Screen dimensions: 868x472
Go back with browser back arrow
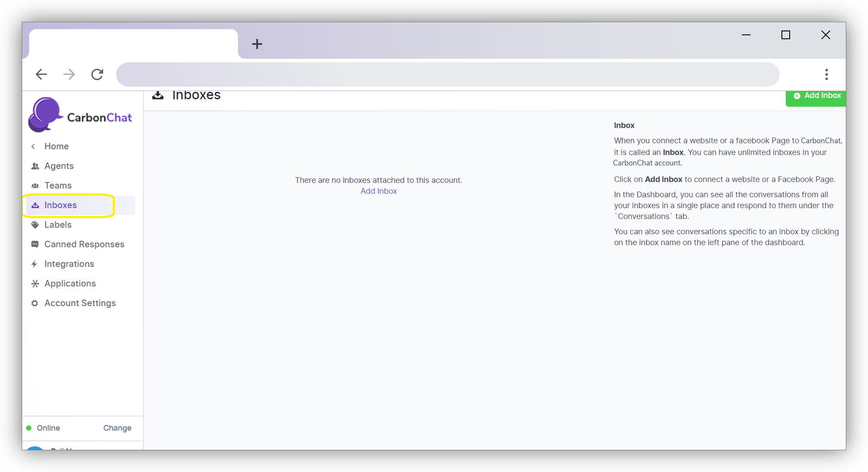tap(41, 74)
